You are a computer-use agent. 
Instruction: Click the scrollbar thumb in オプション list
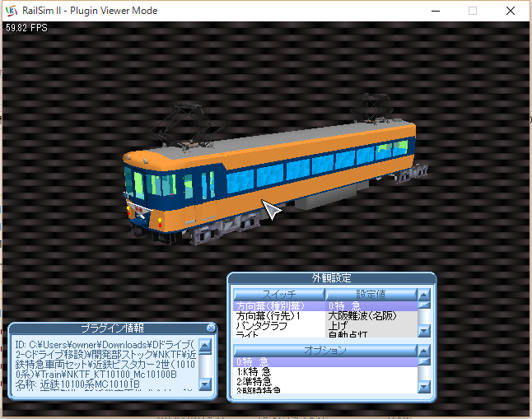424,361
